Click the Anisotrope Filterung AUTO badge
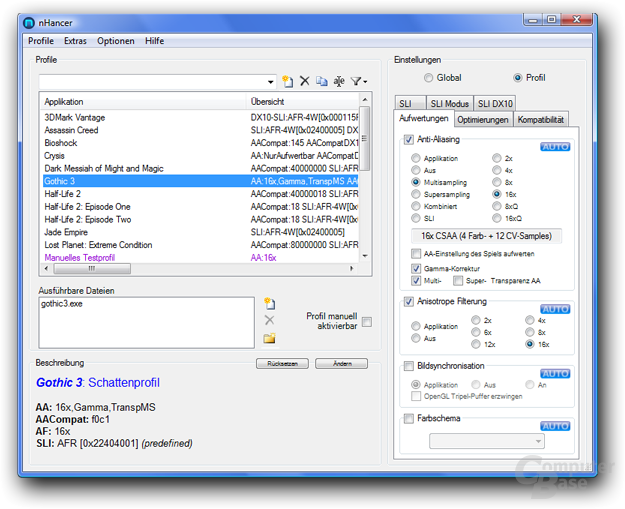625x509 pixels. click(x=555, y=309)
